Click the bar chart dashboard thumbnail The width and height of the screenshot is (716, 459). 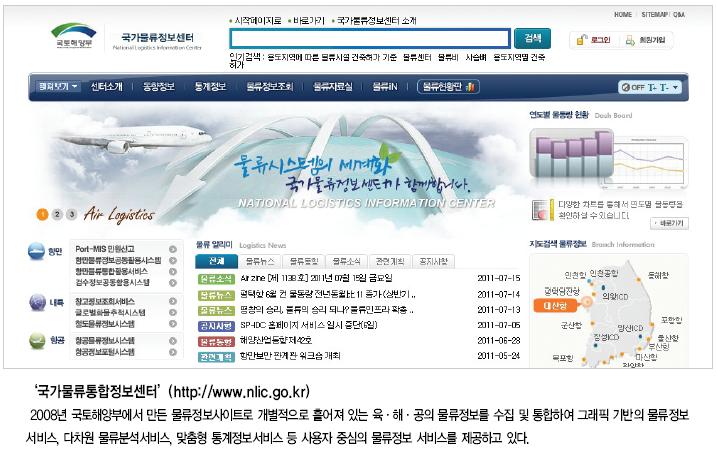point(571,154)
